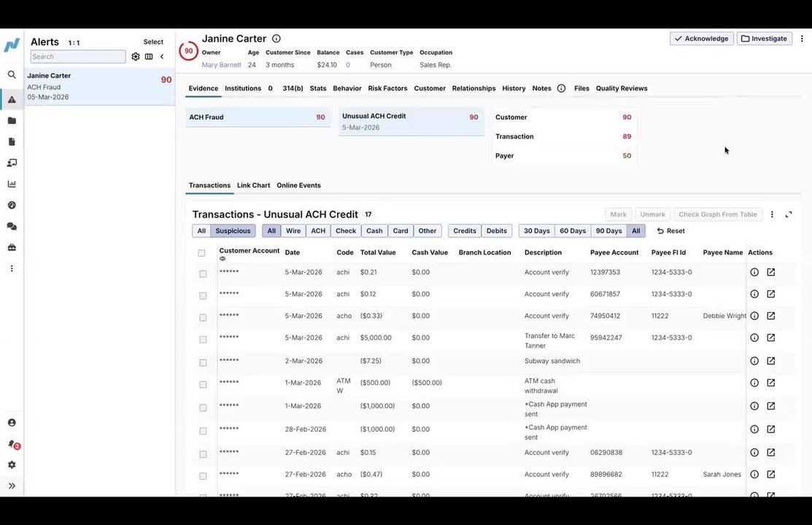Open alerts list settings gear icon
812x525 pixels.
[136, 56]
